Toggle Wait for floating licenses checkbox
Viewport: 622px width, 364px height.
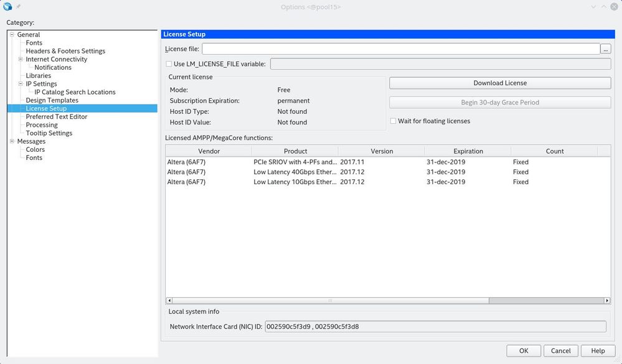tap(393, 121)
